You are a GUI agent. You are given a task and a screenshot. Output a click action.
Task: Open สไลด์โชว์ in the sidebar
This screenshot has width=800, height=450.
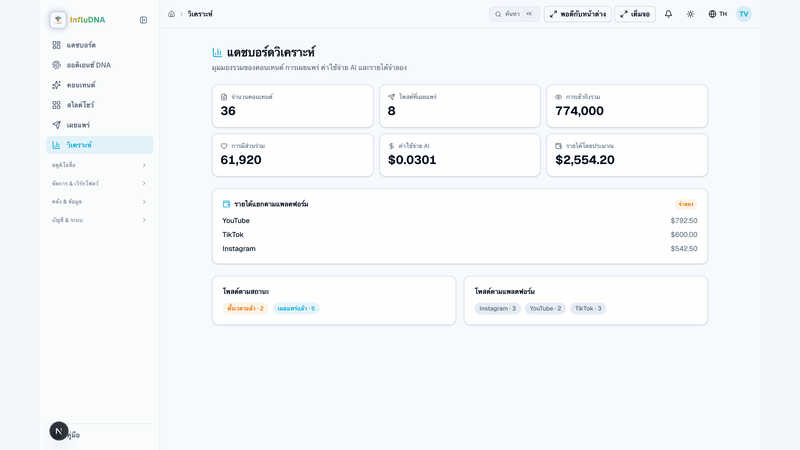[x=99, y=105]
